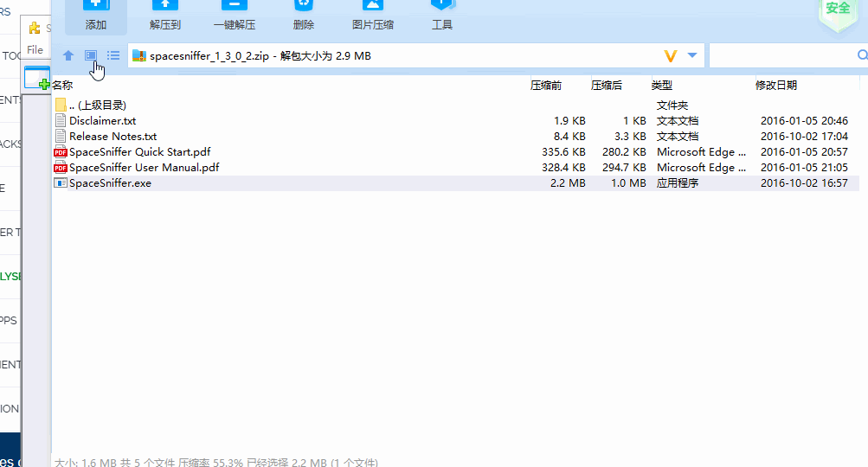Click the date 2016-01-05 20:46
The image size is (868, 467).
pos(804,120)
